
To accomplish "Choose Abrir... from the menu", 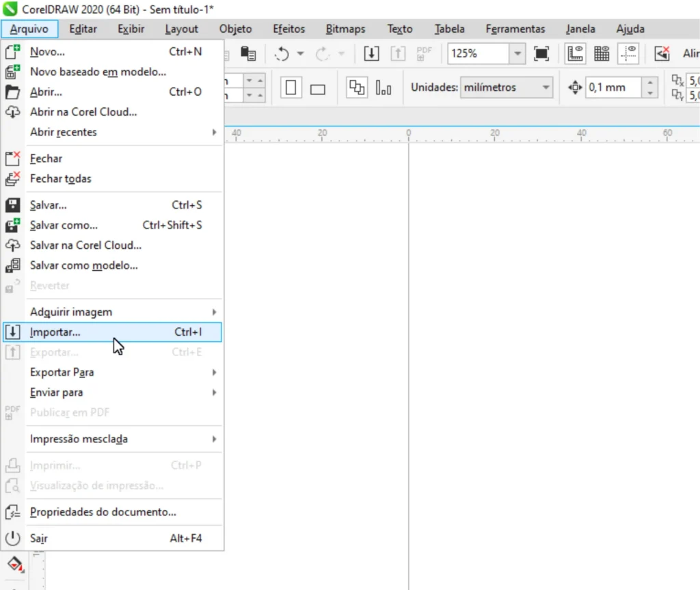I will [111, 92].
